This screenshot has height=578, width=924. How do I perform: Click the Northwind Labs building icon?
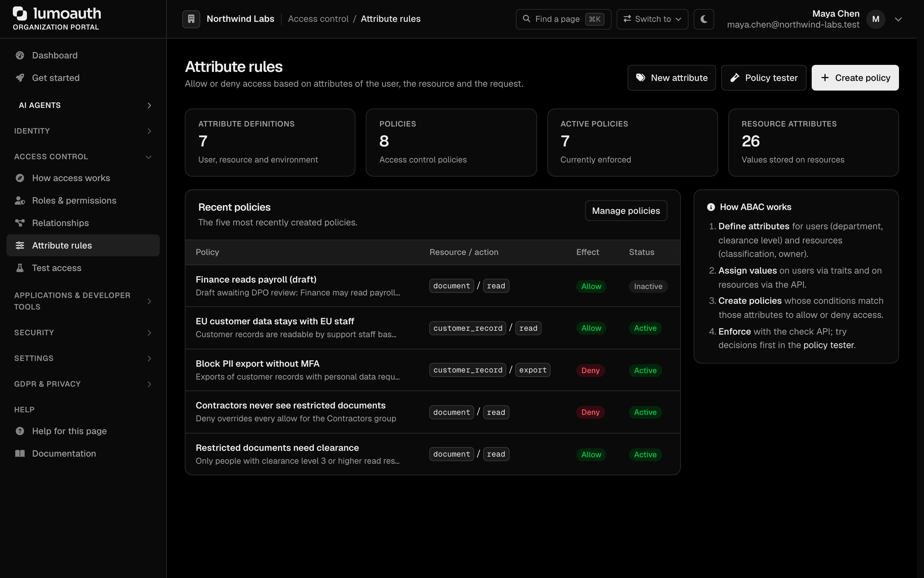point(191,19)
